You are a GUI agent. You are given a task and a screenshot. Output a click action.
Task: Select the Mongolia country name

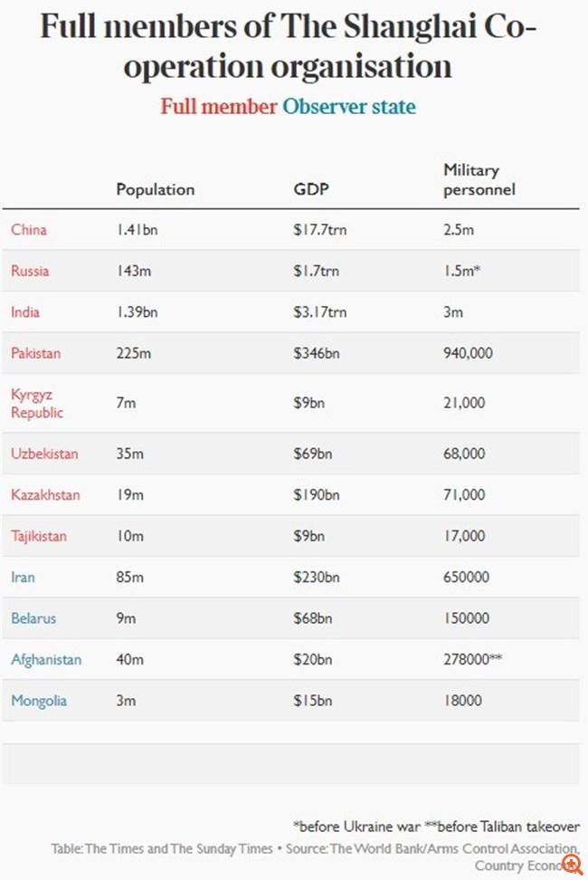click(38, 701)
